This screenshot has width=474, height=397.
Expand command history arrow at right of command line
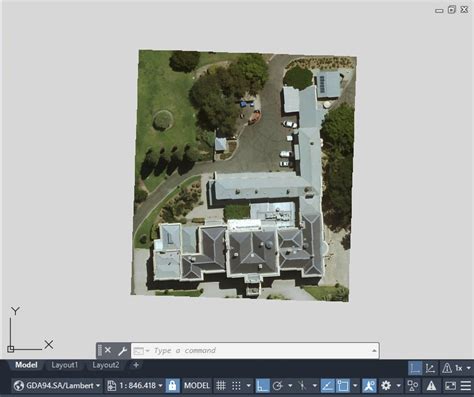coord(374,351)
